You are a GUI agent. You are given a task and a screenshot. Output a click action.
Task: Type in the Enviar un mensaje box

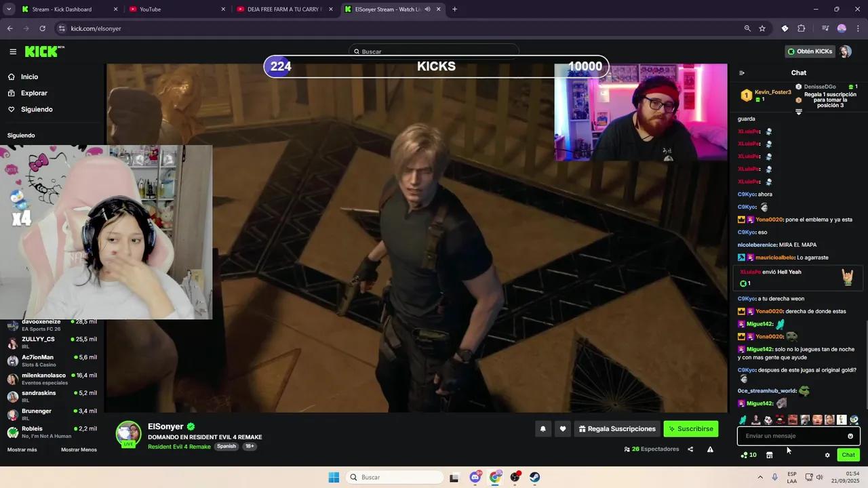[x=793, y=436]
